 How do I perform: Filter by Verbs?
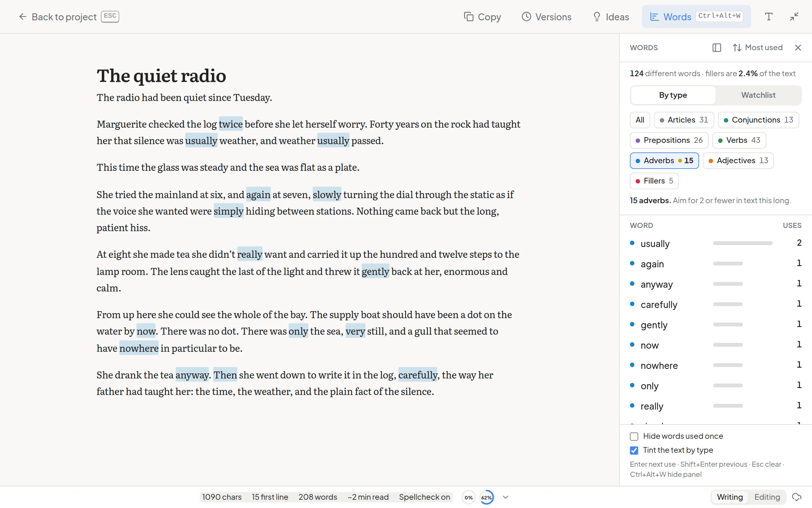pos(739,140)
